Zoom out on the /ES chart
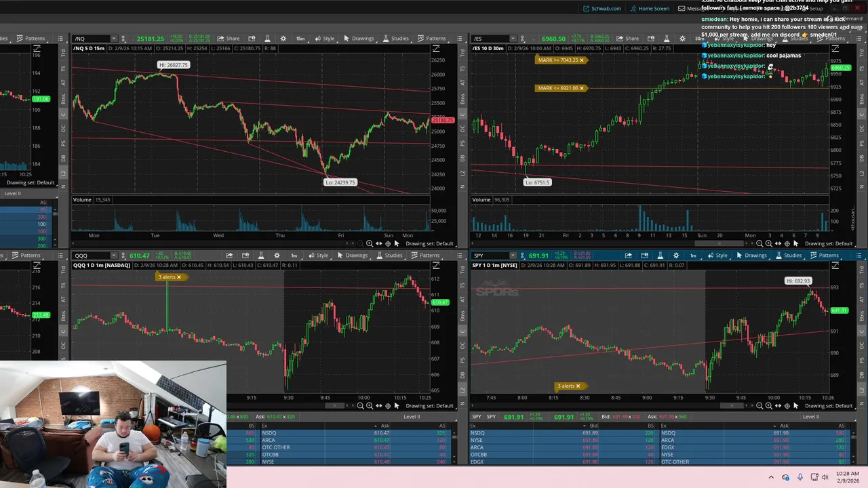The image size is (868, 488). pyautogui.click(x=759, y=243)
